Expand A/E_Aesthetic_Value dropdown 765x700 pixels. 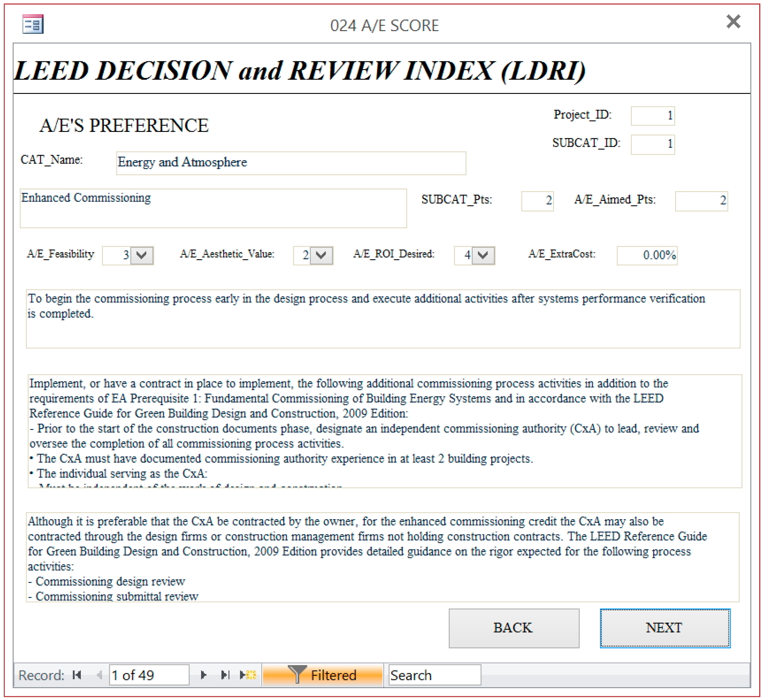tap(321, 255)
